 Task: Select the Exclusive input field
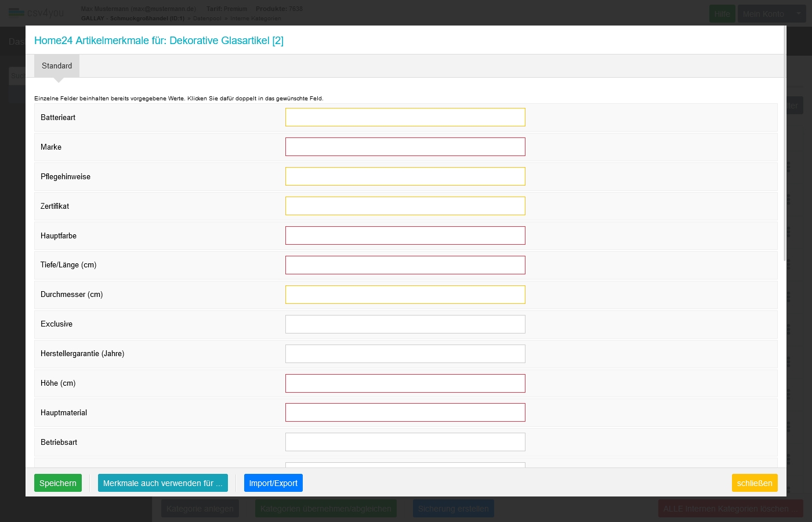tap(405, 324)
